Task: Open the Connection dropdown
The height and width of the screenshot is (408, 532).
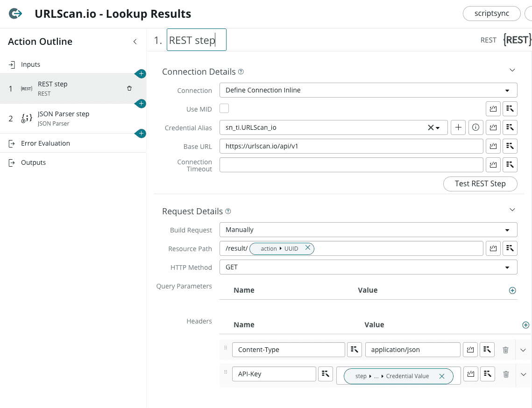Action: (x=368, y=90)
